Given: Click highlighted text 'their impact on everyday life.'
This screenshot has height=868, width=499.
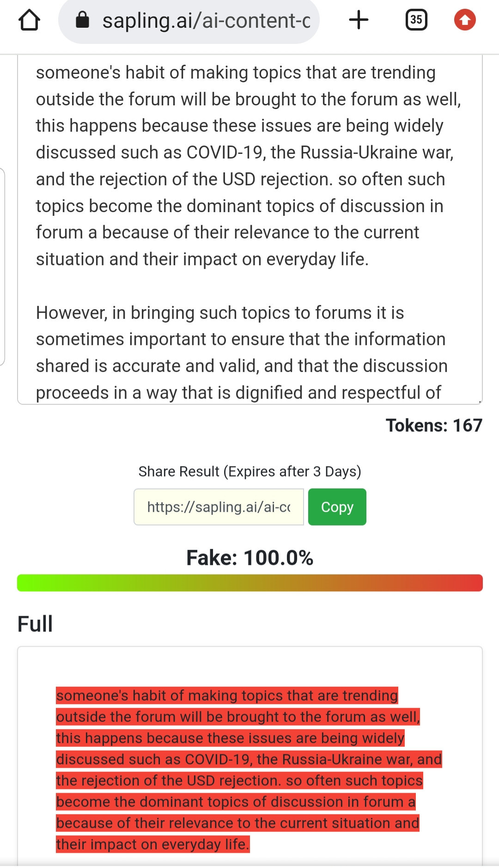Looking at the screenshot, I should click(152, 844).
